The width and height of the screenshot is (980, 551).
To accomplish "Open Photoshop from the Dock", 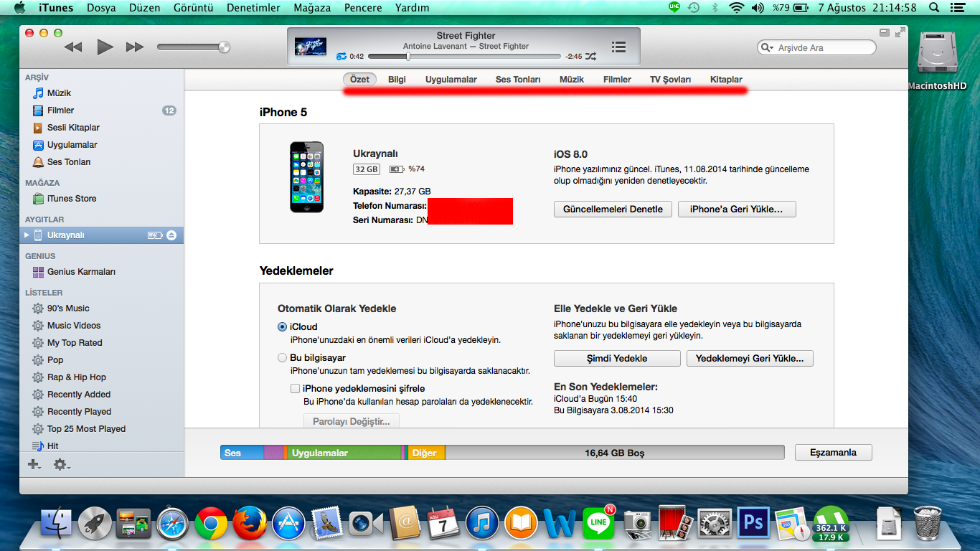I will (753, 523).
